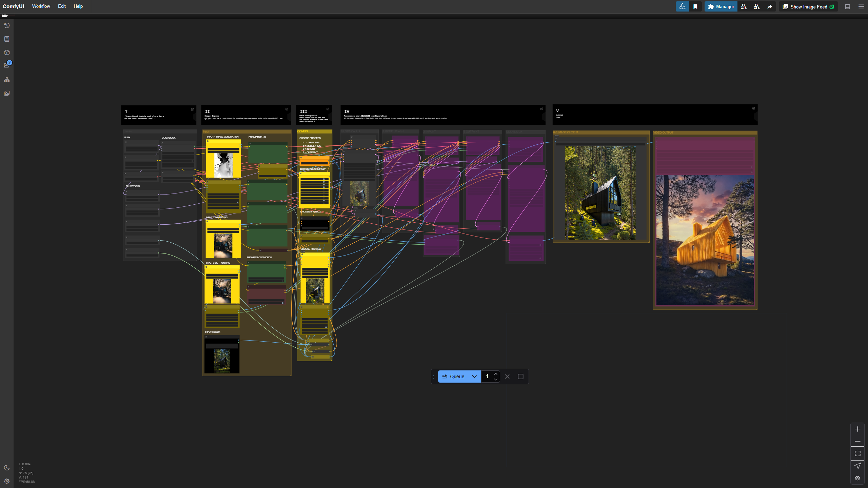The image size is (868, 488).
Task: Click the golden house video output thumbnail
Action: pos(705,240)
